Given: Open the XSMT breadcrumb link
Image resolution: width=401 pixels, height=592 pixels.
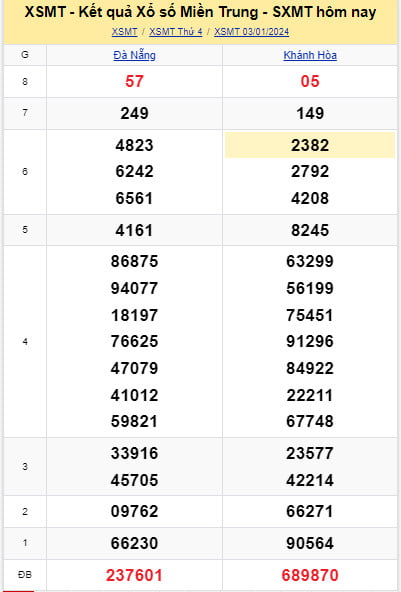Looking at the screenshot, I should click(124, 32).
